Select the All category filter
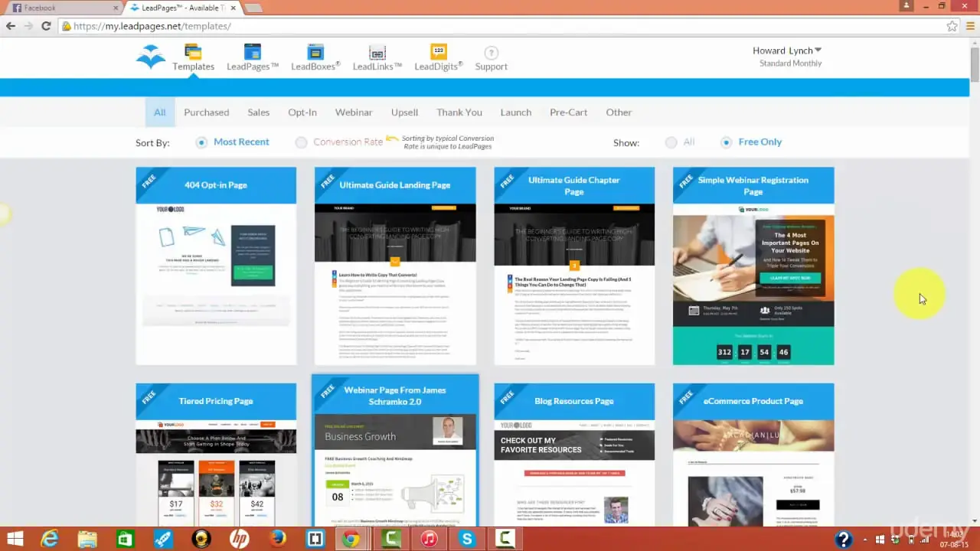 159,112
